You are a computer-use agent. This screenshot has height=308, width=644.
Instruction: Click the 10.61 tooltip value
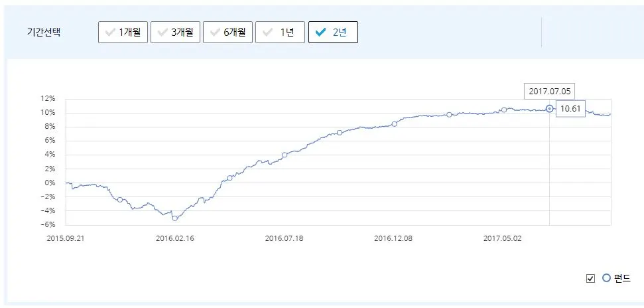(x=570, y=109)
